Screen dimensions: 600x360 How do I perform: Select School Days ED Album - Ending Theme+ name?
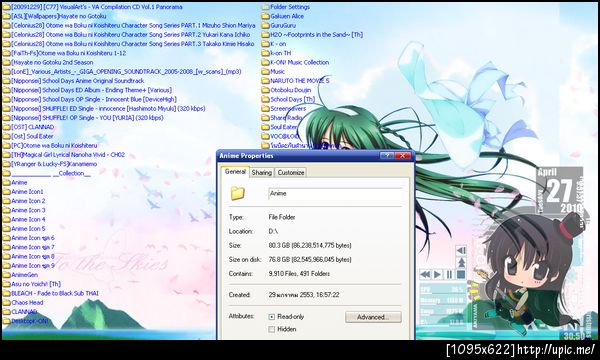[91, 90]
